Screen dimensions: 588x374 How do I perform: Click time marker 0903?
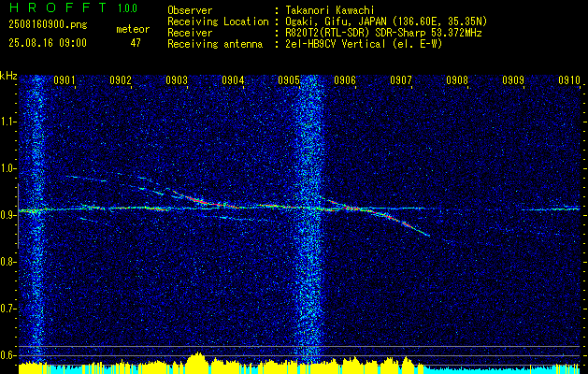[x=177, y=79]
